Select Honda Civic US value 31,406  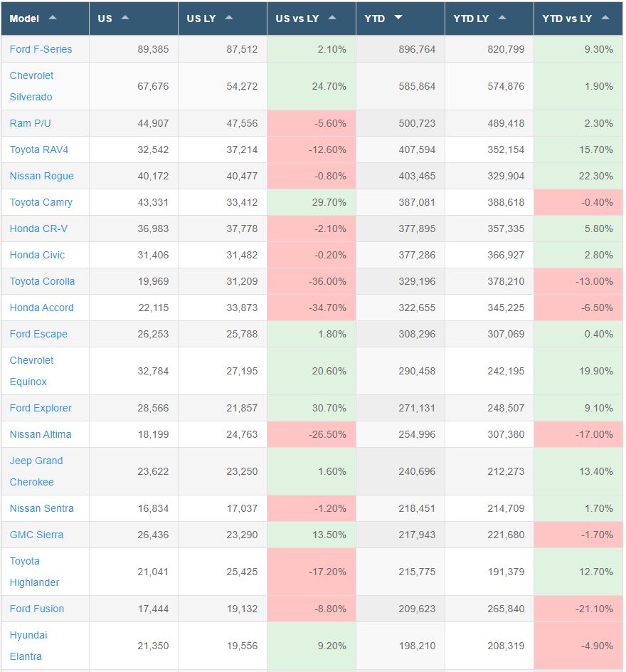(153, 255)
